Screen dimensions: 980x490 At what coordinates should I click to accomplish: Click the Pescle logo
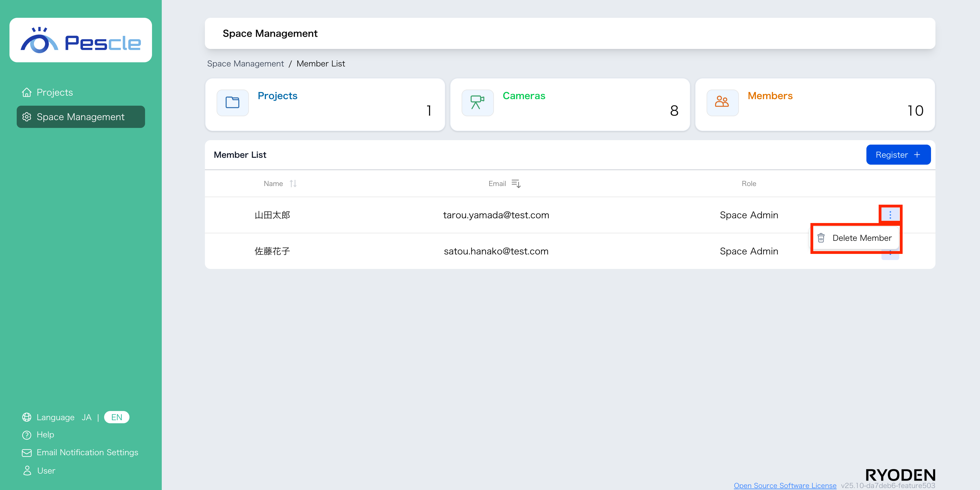point(81,40)
